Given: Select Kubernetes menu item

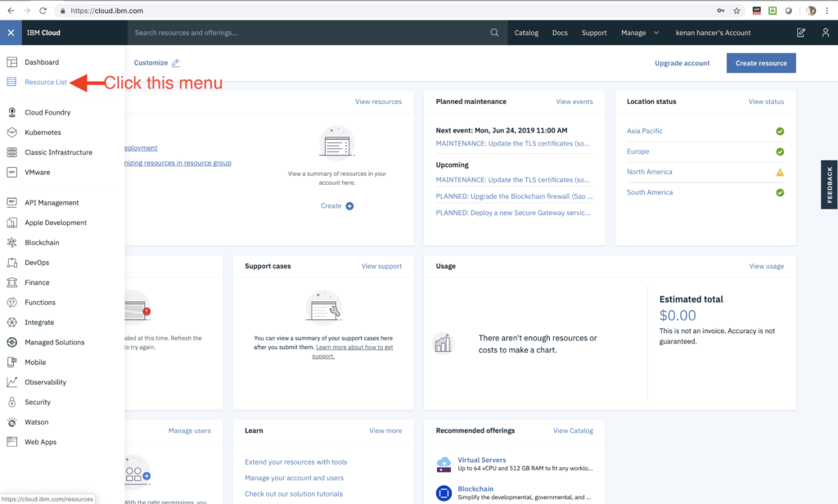Looking at the screenshot, I should tap(43, 132).
